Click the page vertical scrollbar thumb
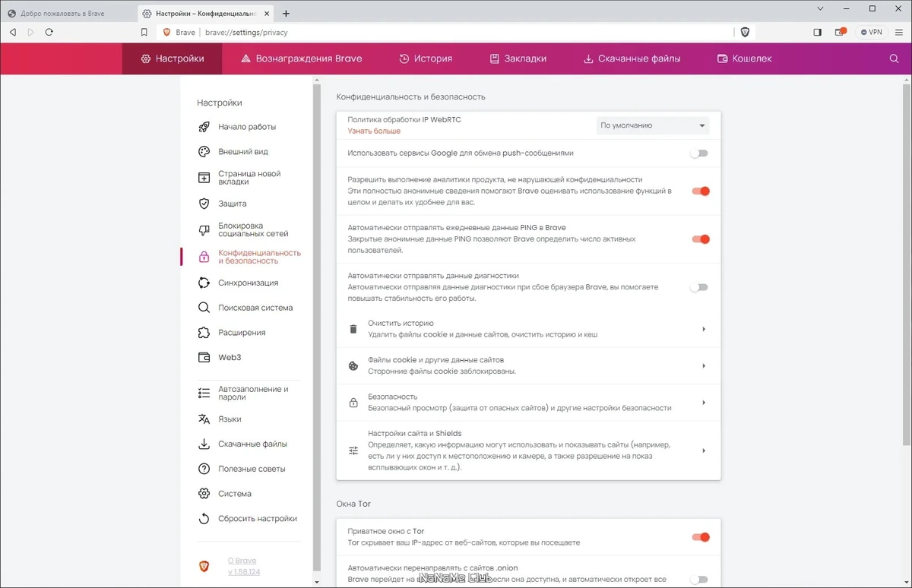The image size is (912, 588). [x=907, y=264]
